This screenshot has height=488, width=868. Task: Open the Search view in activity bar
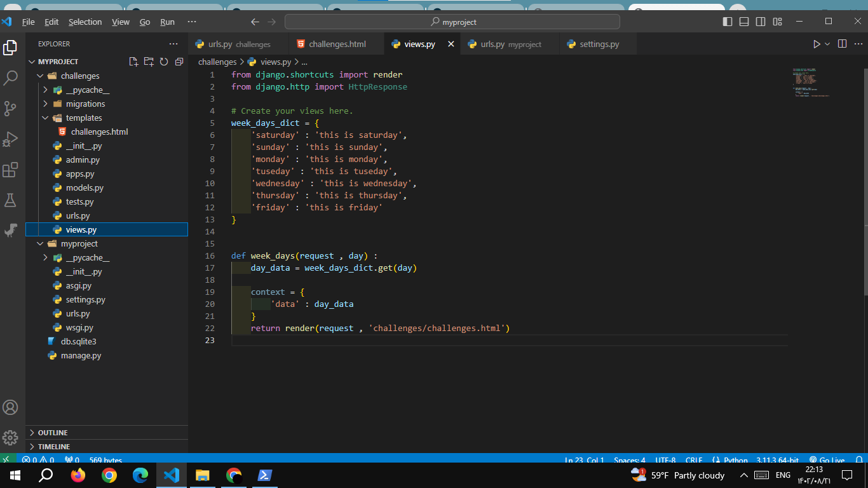pyautogui.click(x=11, y=78)
